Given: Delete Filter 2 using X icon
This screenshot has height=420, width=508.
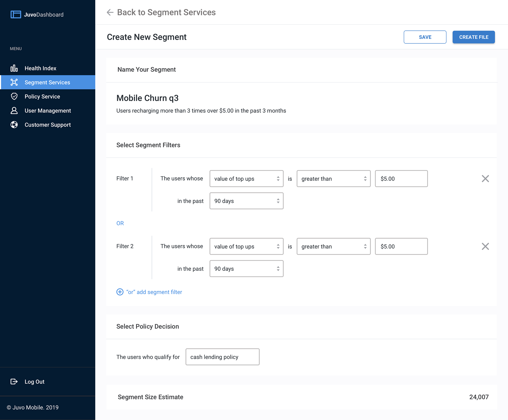Looking at the screenshot, I should (x=485, y=246).
